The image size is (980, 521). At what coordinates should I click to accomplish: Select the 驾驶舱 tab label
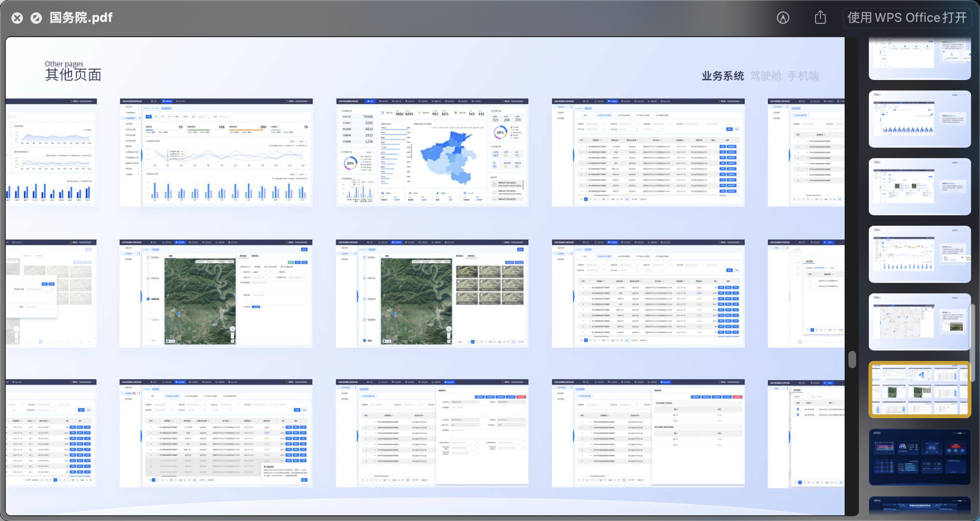(766, 76)
